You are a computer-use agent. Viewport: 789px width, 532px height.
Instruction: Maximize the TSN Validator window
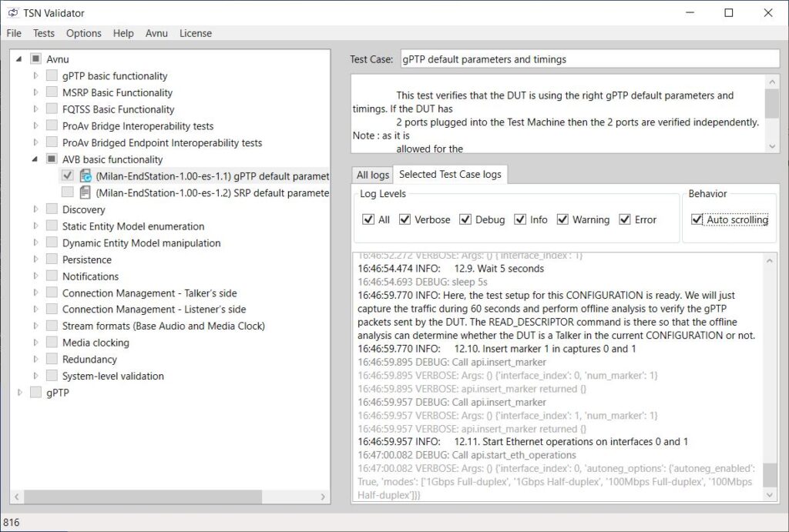point(729,13)
